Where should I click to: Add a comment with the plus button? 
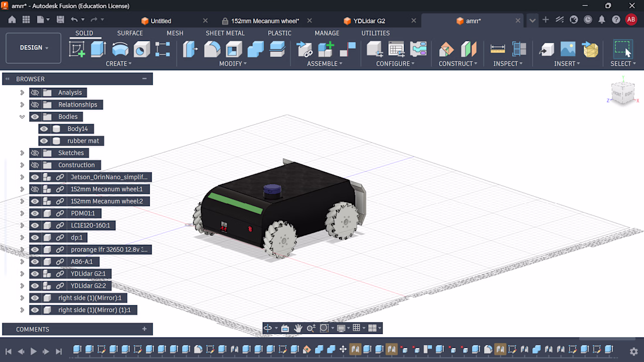(145, 329)
